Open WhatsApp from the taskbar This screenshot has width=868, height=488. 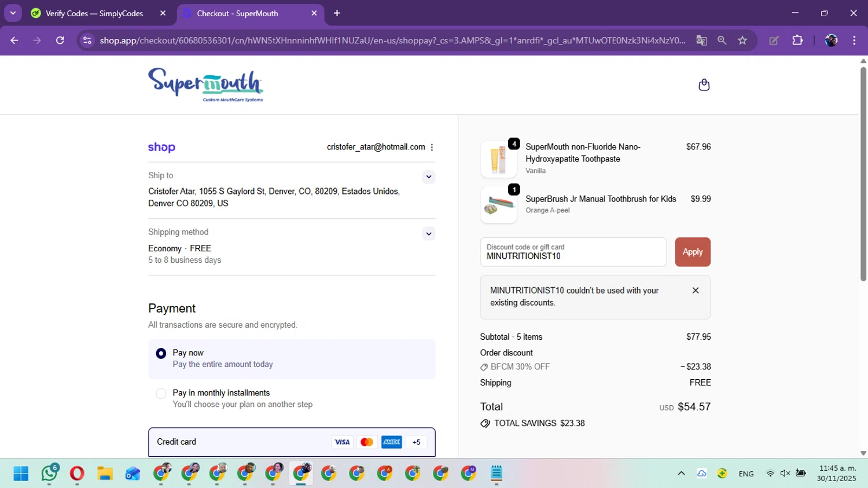49,474
